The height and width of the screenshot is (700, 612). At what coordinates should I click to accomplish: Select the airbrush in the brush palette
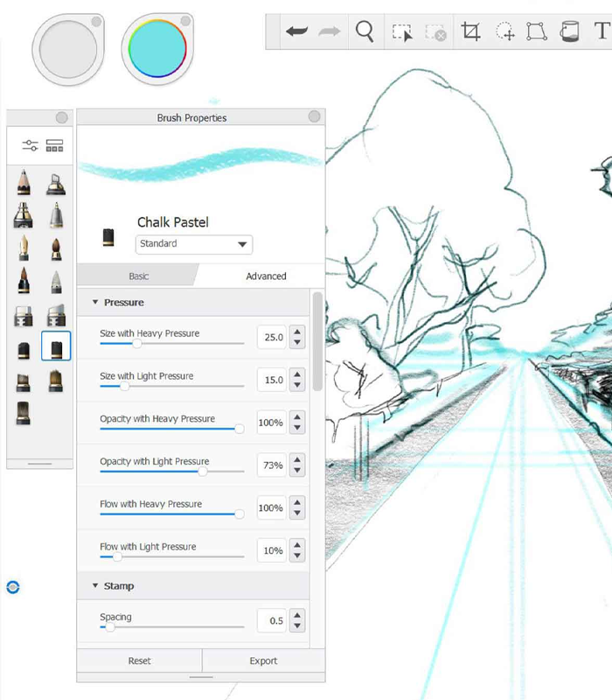point(56,185)
